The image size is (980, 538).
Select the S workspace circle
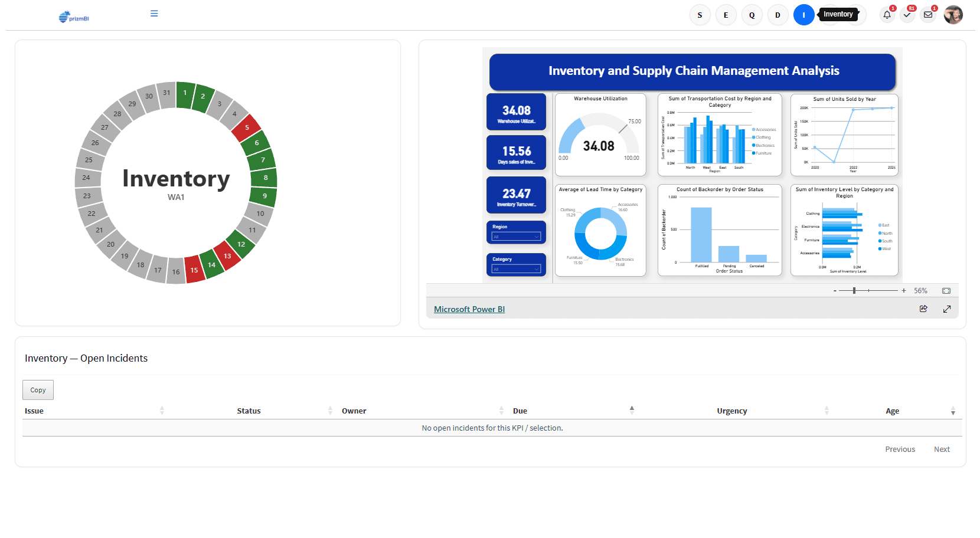pyautogui.click(x=700, y=15)
